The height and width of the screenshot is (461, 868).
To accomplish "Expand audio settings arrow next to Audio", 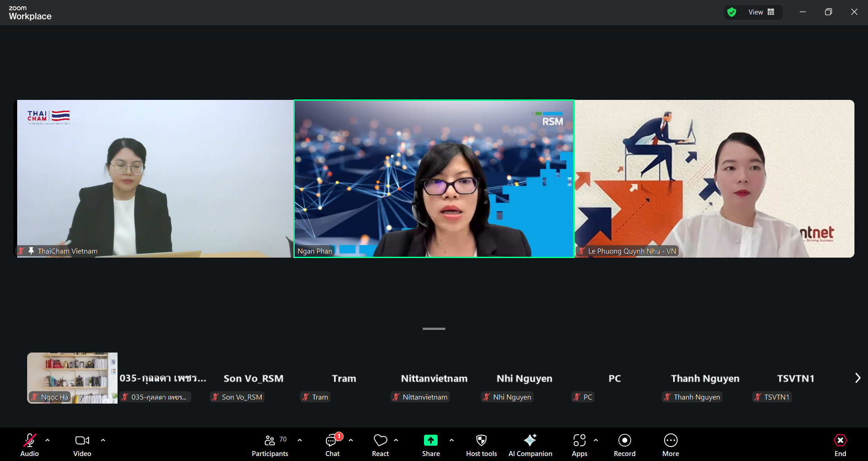I will coord(47,440).
